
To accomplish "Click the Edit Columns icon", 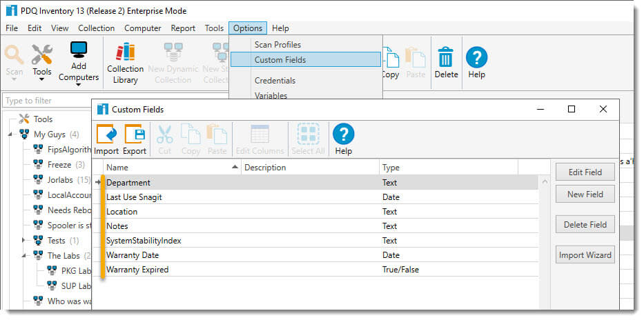I will 260,134.
